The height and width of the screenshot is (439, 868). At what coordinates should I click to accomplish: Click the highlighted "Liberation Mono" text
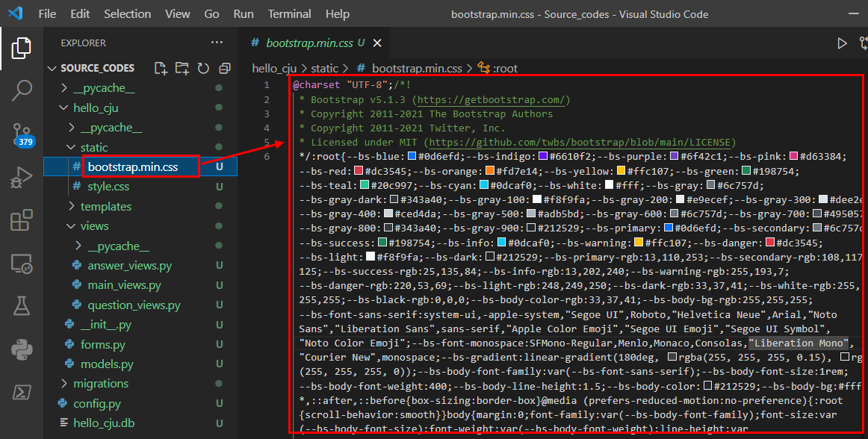tap(798, 343)
